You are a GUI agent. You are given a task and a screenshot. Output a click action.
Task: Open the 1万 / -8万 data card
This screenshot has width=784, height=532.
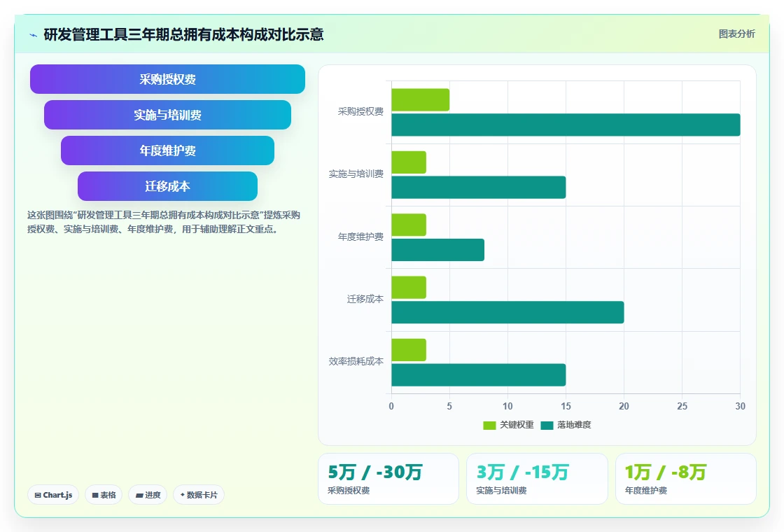[685, 479]
